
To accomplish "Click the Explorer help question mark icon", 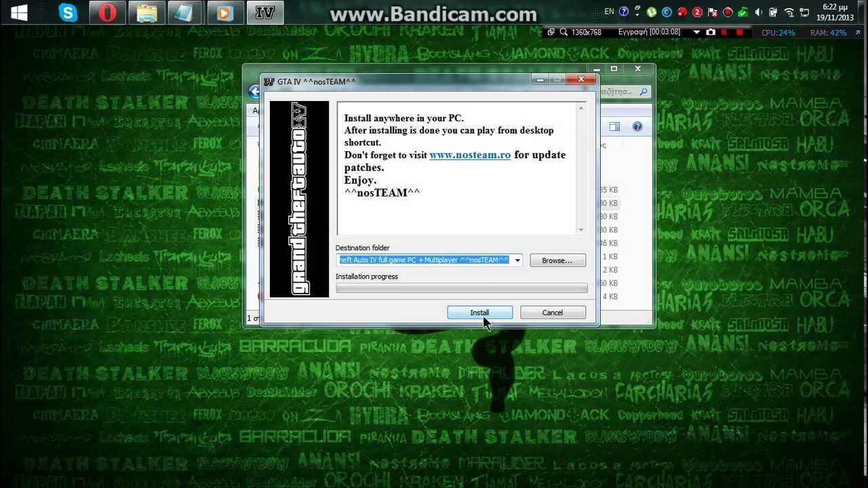I will (x=637, y=127).
